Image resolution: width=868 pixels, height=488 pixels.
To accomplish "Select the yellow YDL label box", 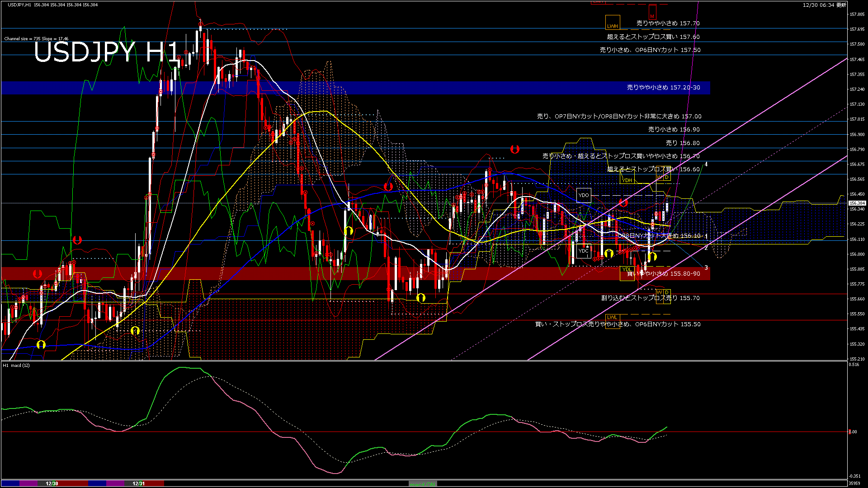I will coord(627,270).
